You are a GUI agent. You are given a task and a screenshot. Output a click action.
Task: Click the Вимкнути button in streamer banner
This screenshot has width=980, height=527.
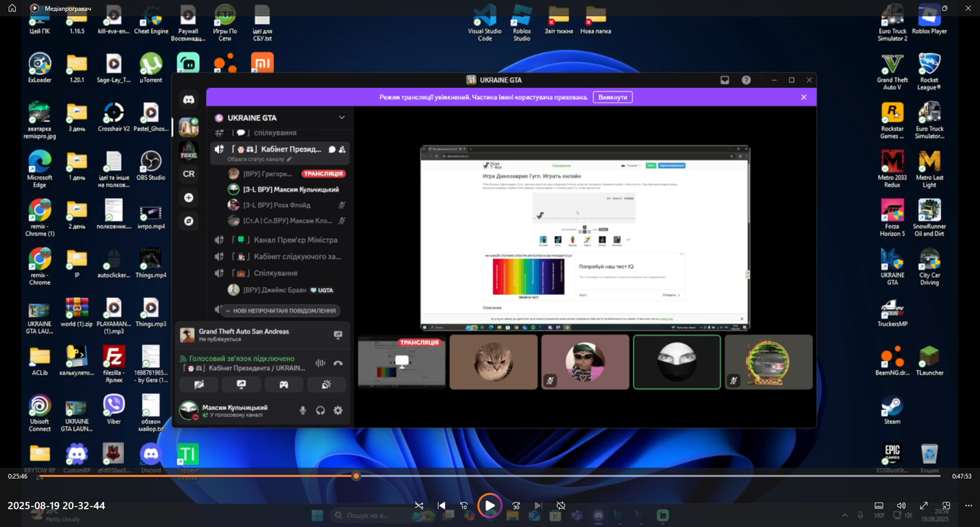(612, 97)
